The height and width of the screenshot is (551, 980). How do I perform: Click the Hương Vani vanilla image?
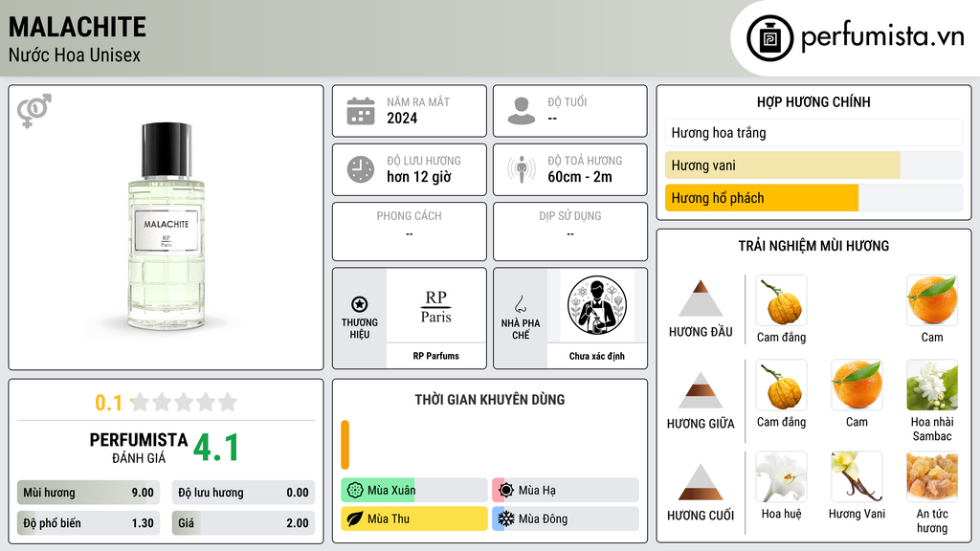[x=857, y=476]
